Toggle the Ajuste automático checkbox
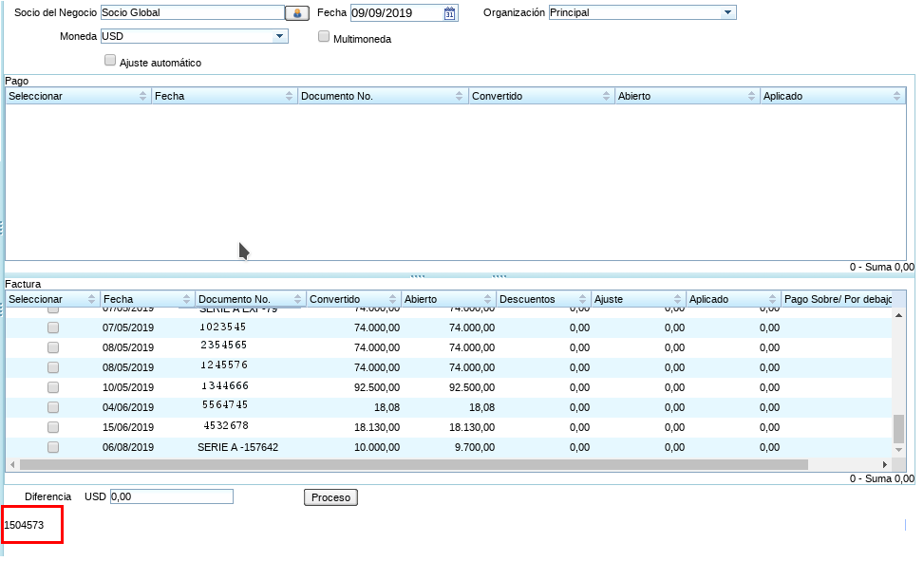The width and height of the screenshot is (924, 561). coord(110,60)
